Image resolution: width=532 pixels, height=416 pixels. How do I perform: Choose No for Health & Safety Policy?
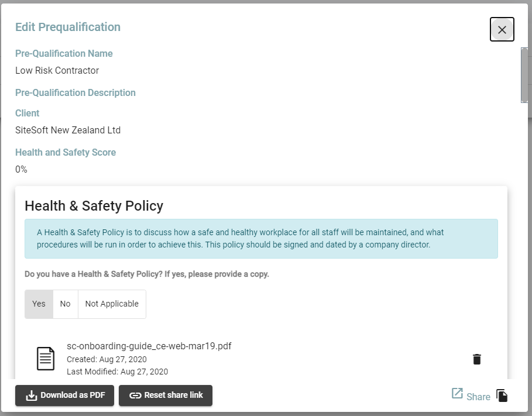click(x=65, y=304)
